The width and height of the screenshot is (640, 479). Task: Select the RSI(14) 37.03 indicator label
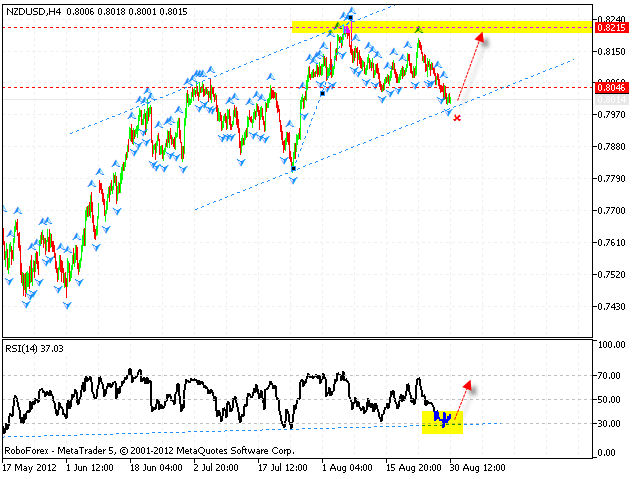[41, 346]
